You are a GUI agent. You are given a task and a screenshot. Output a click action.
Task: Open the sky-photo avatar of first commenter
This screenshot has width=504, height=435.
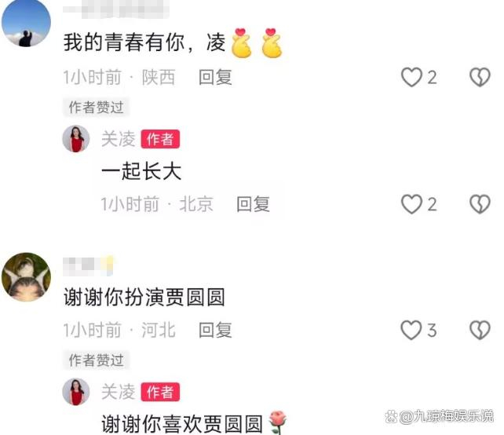click(26, 23)
